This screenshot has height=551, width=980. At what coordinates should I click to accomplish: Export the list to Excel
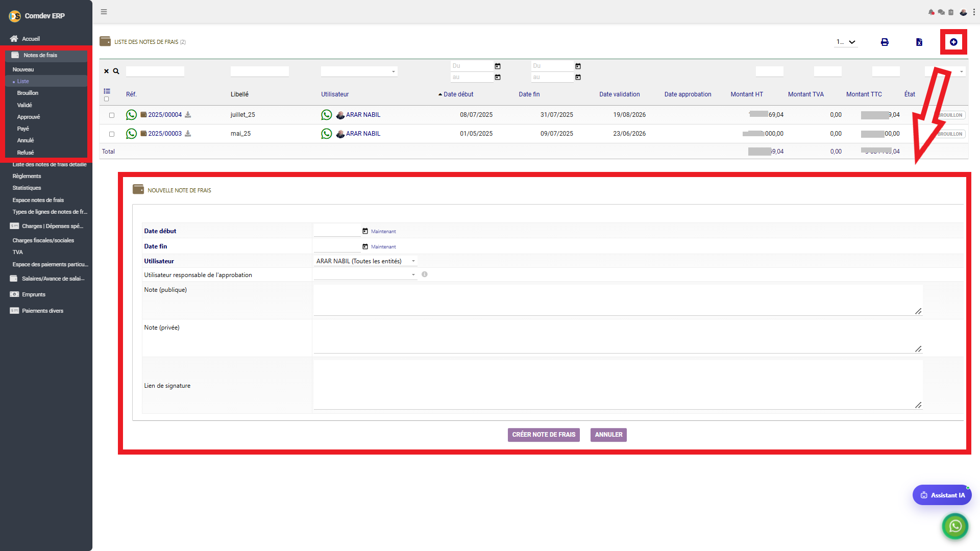(919, 42)
